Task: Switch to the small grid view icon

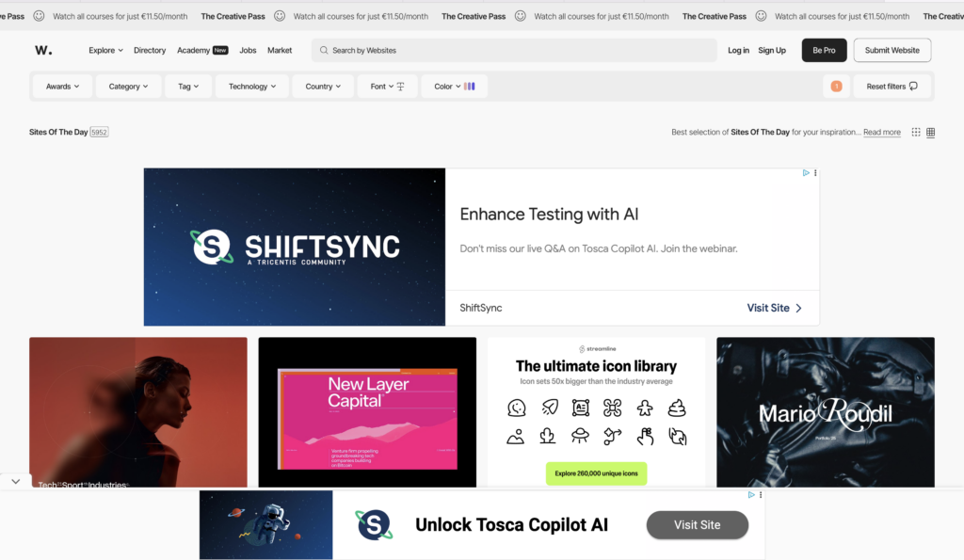Action: point(916,132)
